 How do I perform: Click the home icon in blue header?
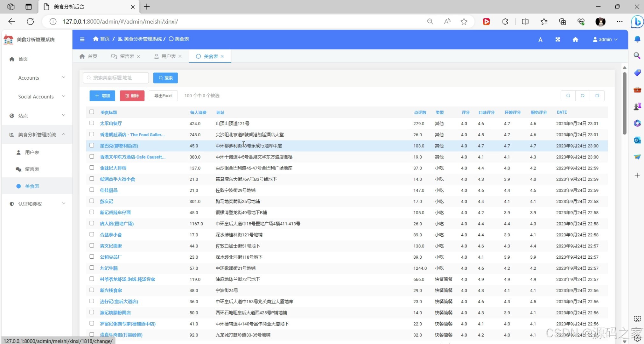[x=575, y=39]
